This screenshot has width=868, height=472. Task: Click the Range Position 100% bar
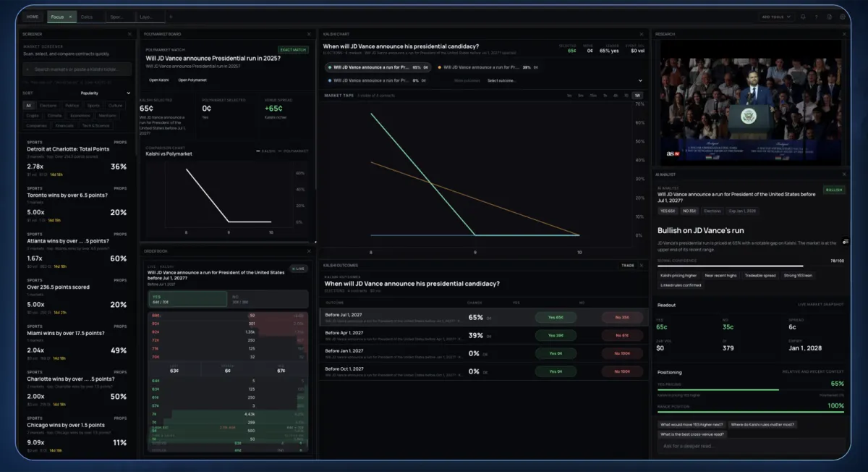750,412
